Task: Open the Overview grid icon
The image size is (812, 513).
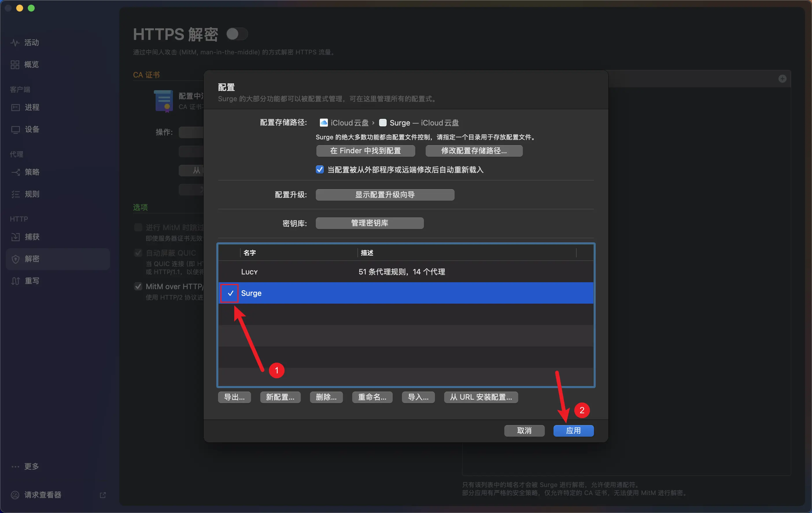Action: (15, 64)
